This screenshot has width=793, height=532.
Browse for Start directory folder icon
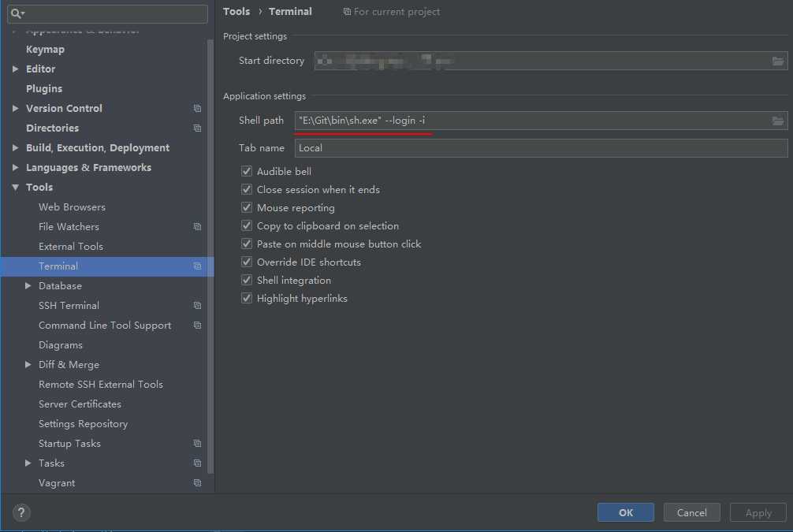point(778,61)
